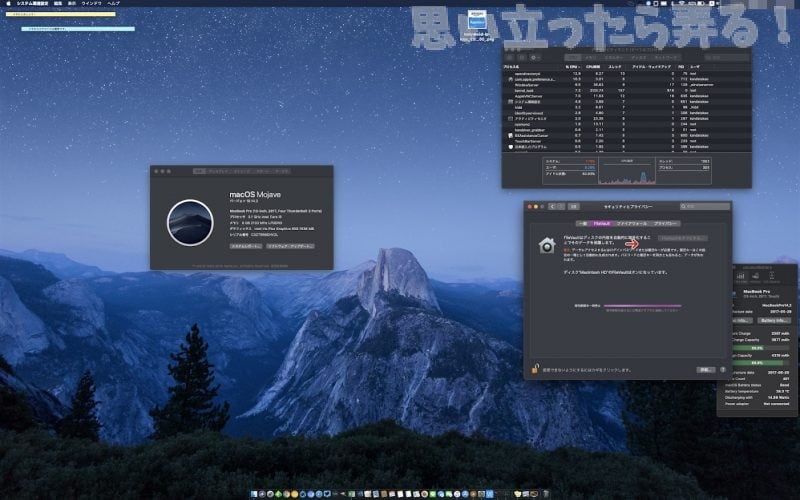This screenshot has width=800, height=500.
Task: Select the CPU tab in Activity Monitor
Action: click(573, 58)
